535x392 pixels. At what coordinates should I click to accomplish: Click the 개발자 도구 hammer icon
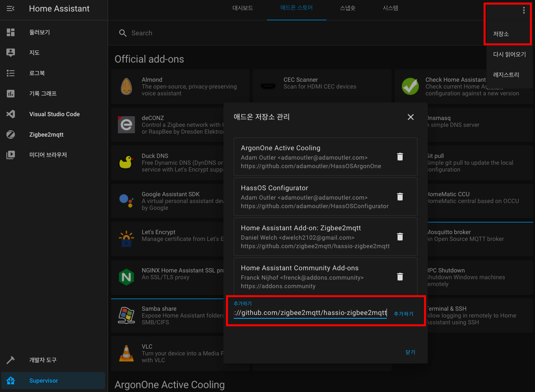click(11, 360)
